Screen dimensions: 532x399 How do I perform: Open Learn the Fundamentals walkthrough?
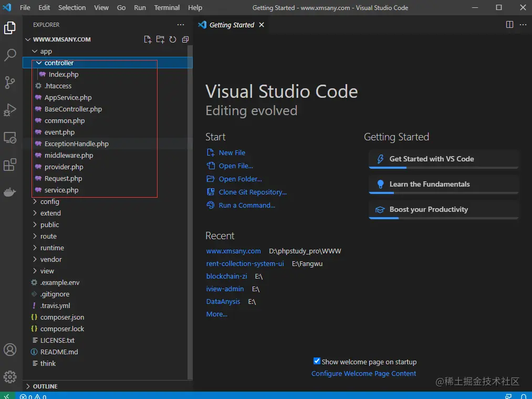443,185
